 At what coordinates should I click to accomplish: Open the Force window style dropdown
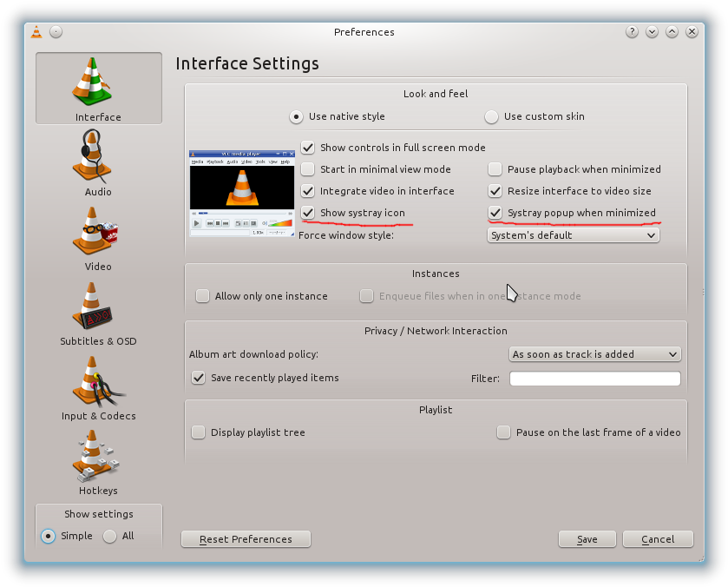[x=573, y=234]
